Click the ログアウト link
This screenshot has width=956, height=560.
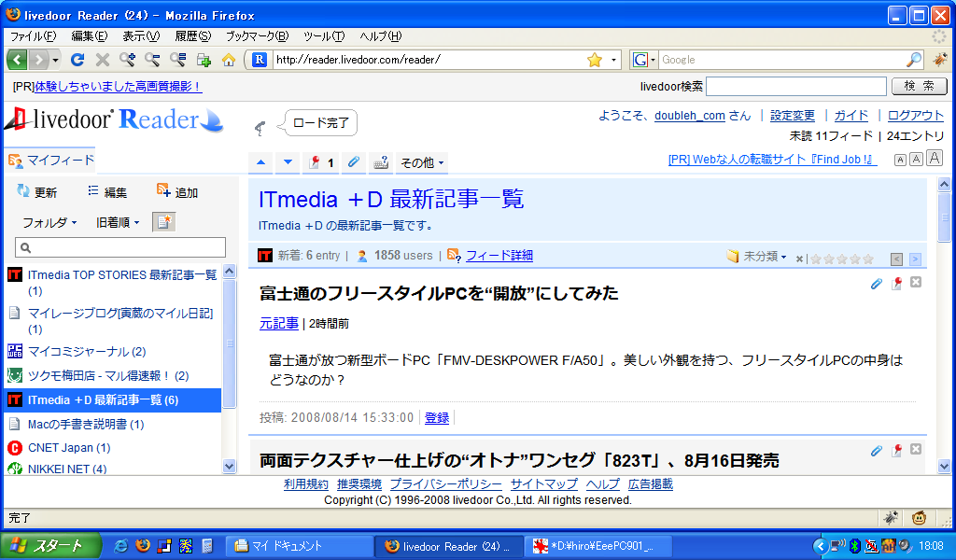click(915, 115)
